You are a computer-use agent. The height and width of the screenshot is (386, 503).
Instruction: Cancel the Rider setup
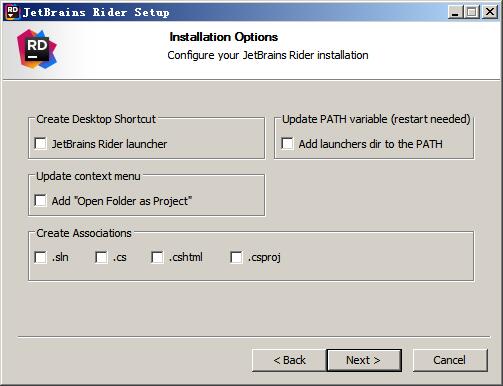450,360
